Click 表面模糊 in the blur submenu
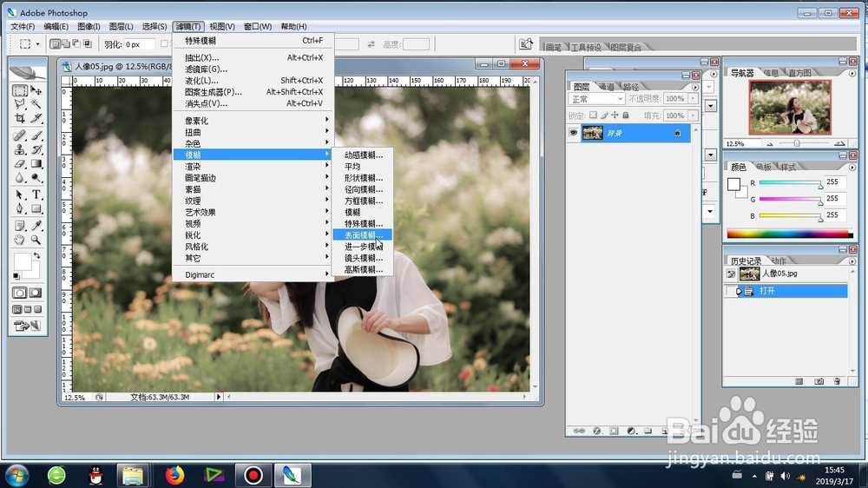 tap(363, 234)
